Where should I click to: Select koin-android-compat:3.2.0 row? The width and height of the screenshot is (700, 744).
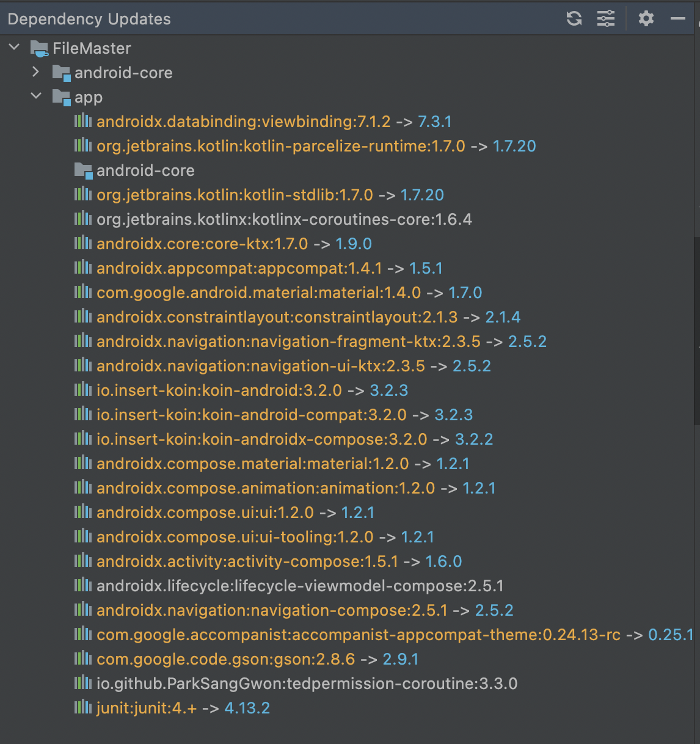(285, 415)
